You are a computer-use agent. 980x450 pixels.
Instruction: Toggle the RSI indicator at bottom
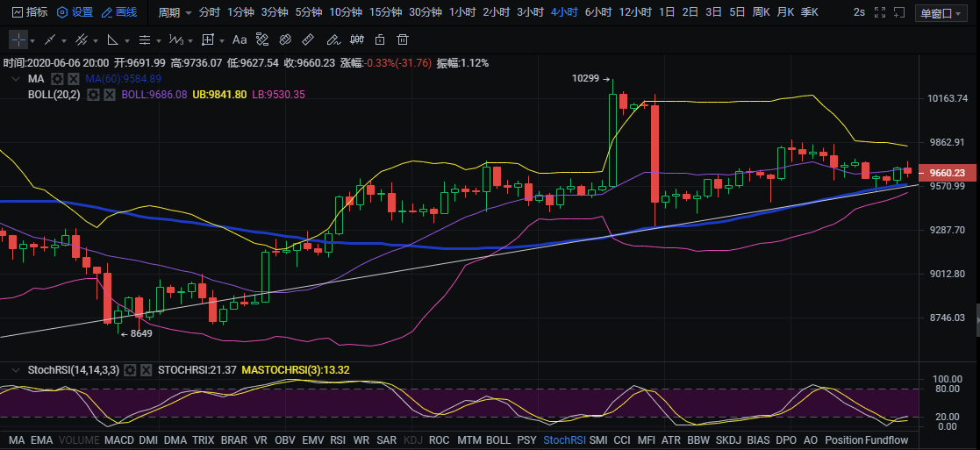point(338,440)
